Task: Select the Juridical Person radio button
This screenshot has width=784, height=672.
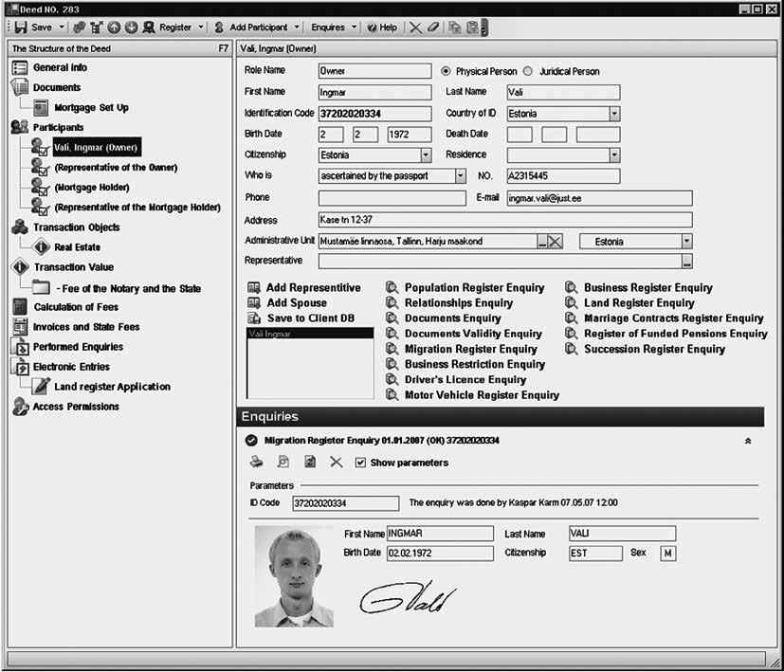Action: [x=527, y=71]
